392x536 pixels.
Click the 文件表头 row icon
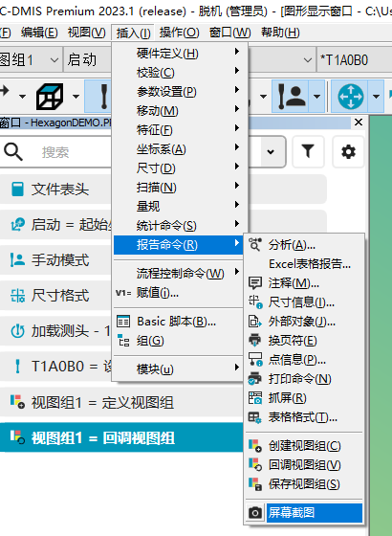click(17, 190)
